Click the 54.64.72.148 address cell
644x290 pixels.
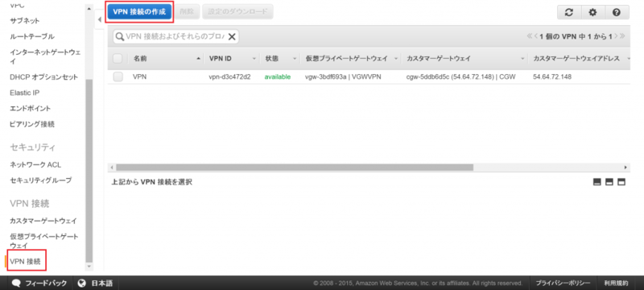pyautogui.click(x=552, y=77)
